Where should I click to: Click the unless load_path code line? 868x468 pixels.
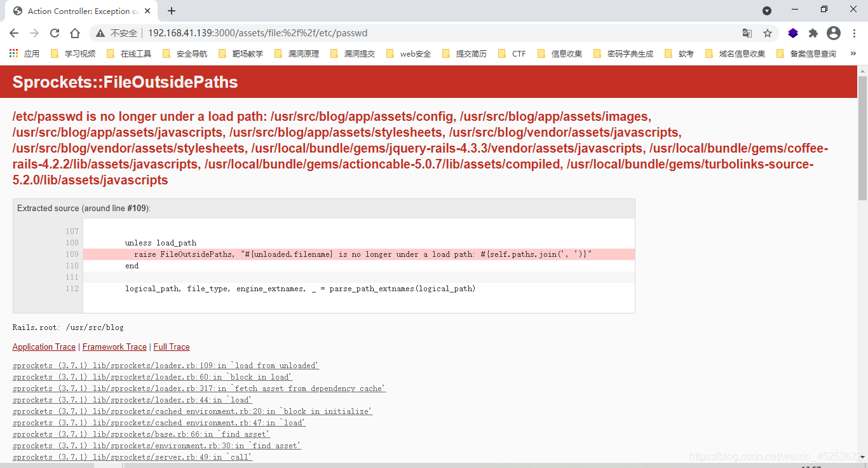(x=161, y=243)
